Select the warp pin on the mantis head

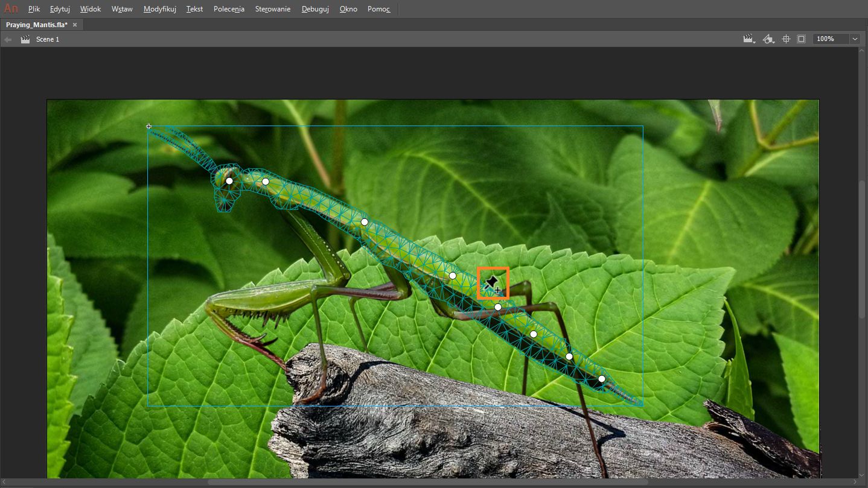229,181
